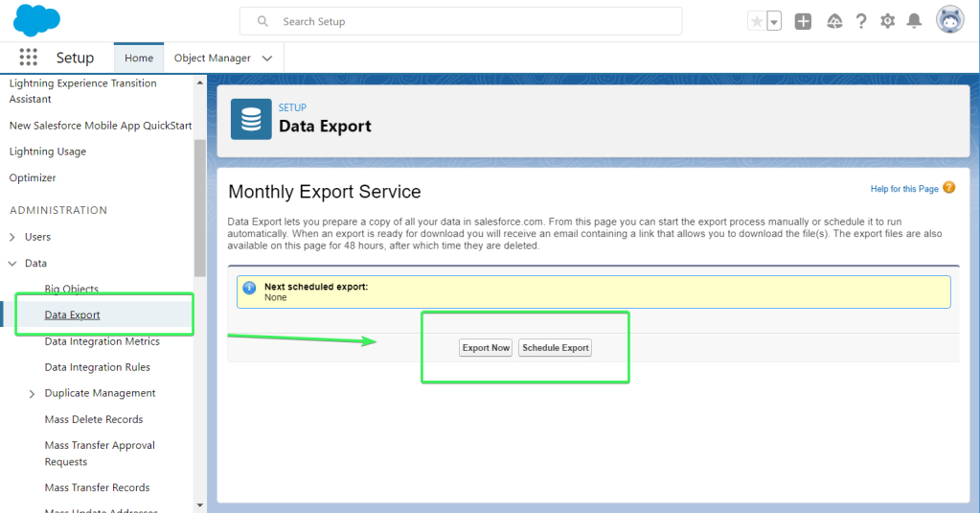Click in the Search Setup field

coord(469,21)
